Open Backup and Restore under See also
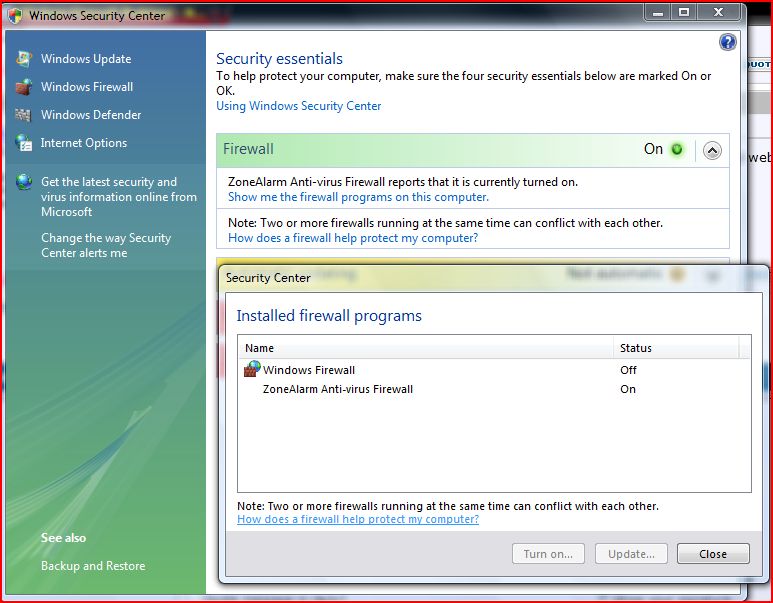Image resolution: width=773 pixels, height=603 pixels. point(93,566)
